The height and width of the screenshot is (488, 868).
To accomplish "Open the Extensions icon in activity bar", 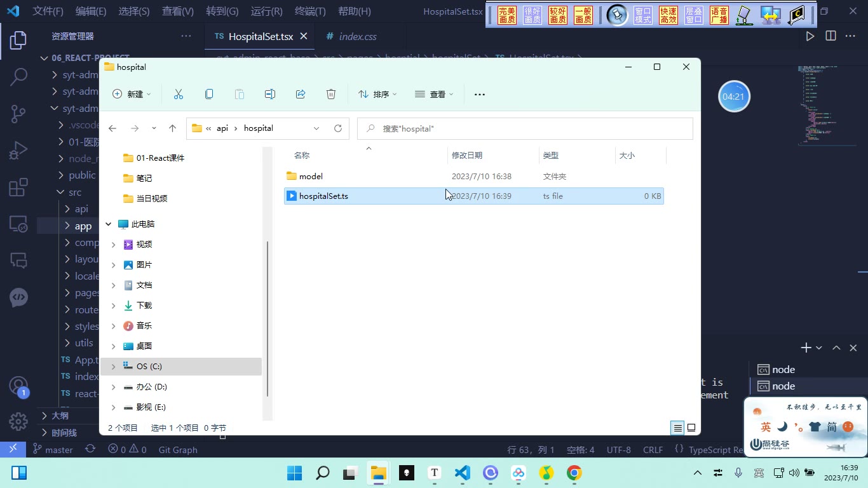I will click(18, 187).
